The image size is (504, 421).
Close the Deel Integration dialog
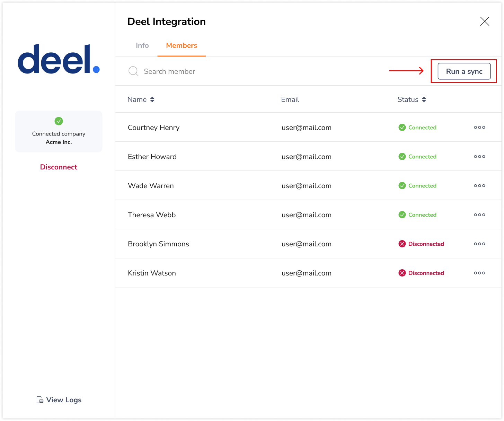485,21
